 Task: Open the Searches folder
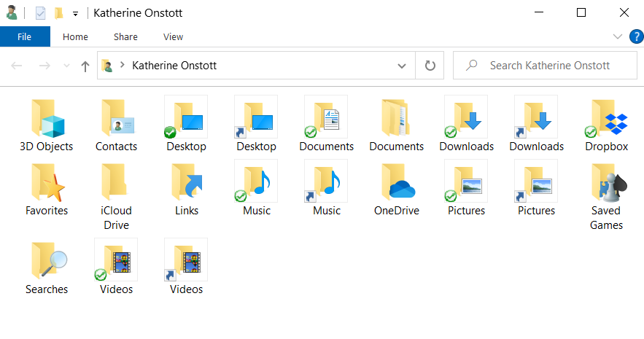coord(47,268)
